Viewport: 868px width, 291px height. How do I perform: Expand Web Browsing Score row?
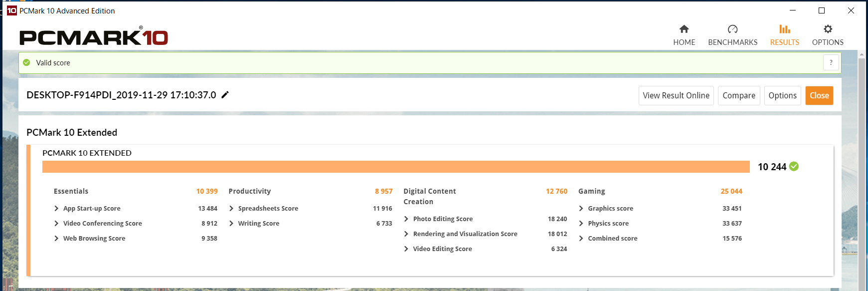[x=56, y=239]
